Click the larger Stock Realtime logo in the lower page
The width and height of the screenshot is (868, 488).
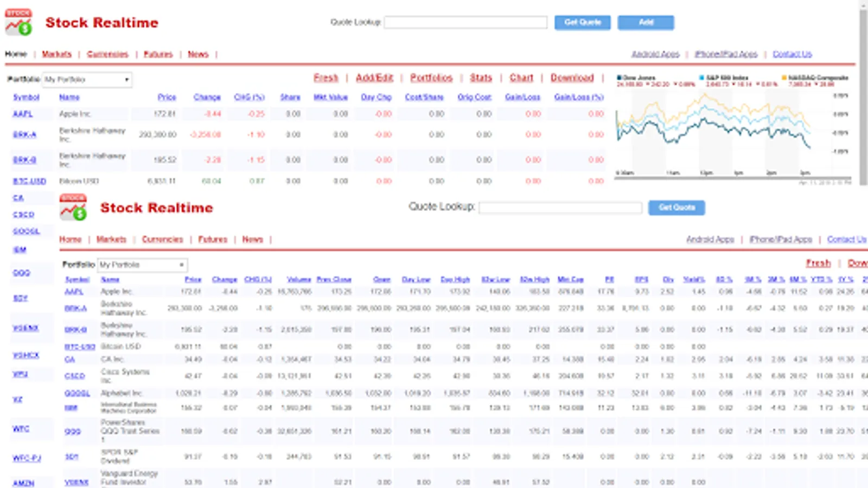tap(73, 207)
